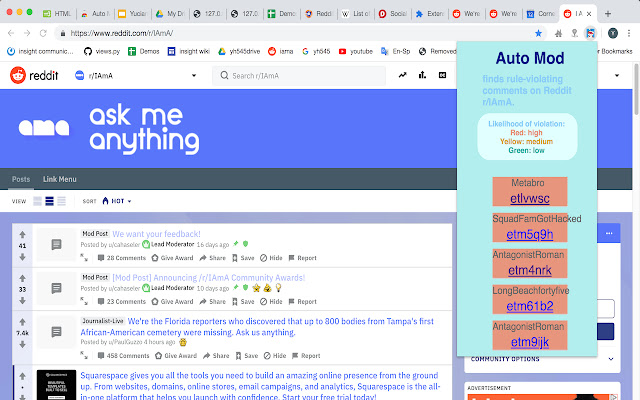This screenshot has width=640, height=400.
Task: Upvote the 'We want your feedback!' post
Action: pos(22,234)
